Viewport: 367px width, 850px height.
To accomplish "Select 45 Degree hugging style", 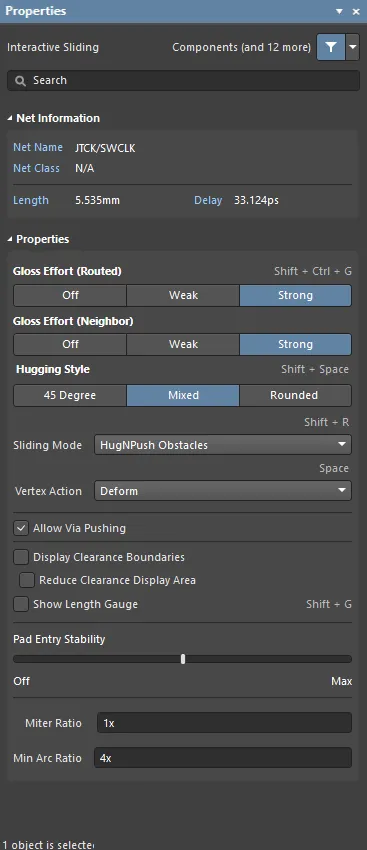I will pyautogui.click(x=70, y=395).
